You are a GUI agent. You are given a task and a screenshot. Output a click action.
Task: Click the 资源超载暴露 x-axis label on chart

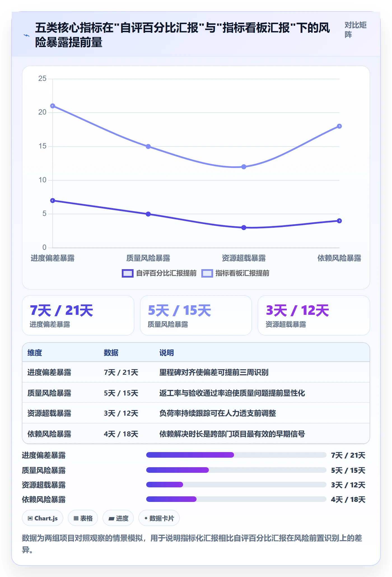pyautogui.click(x=244, y=258)
